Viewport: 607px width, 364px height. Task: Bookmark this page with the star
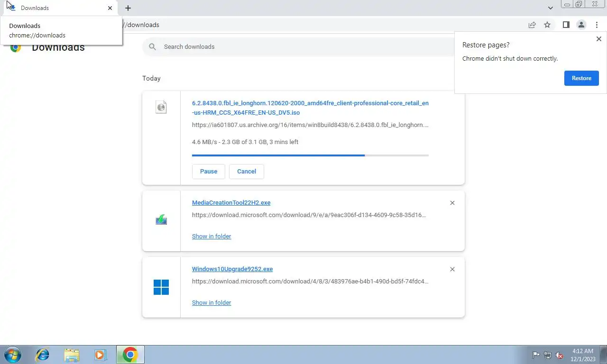tap(547, 25)
